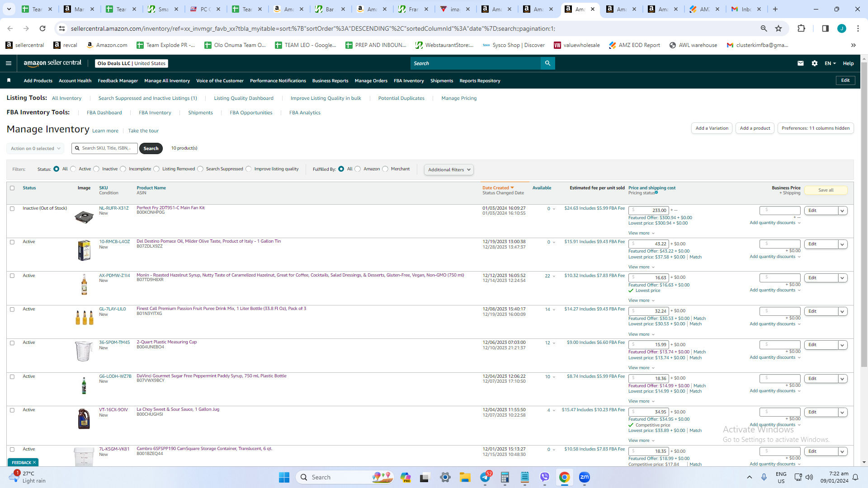
Task: Open the messages envelope icon
Action: click(801, 63)
